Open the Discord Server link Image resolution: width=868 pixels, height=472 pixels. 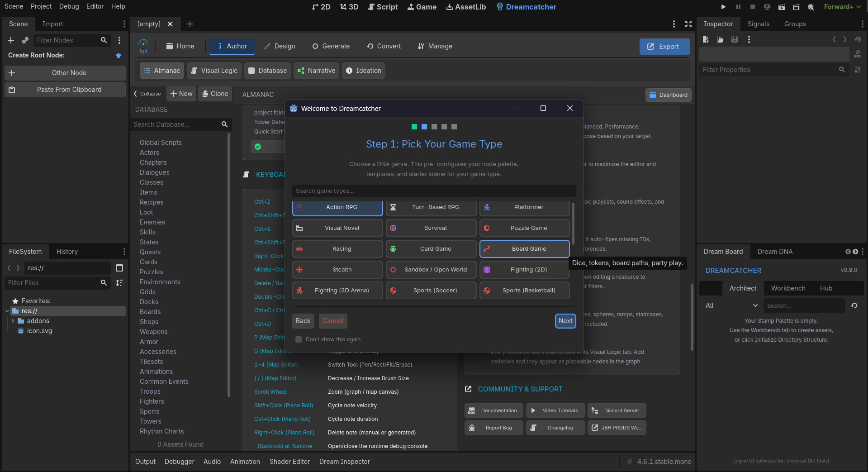617,410
